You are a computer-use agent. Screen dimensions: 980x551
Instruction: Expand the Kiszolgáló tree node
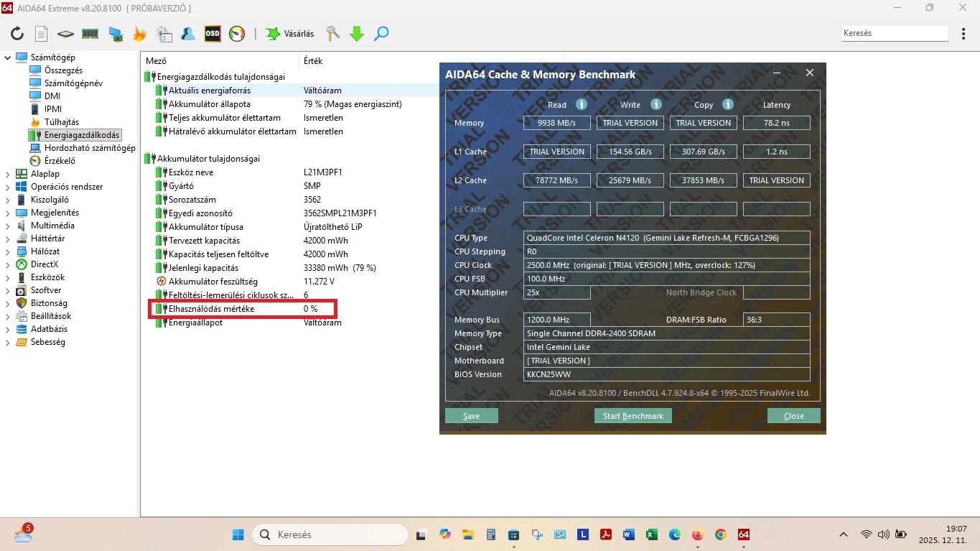point(8,200)
